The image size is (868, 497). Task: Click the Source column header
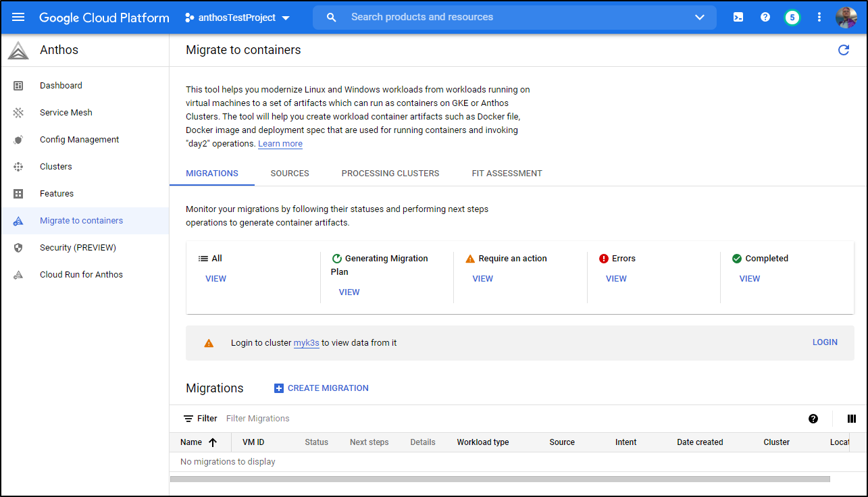562,442
